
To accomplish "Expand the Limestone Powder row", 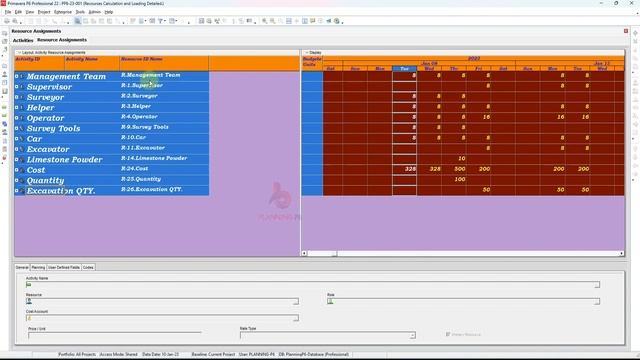I will (17, 160).
